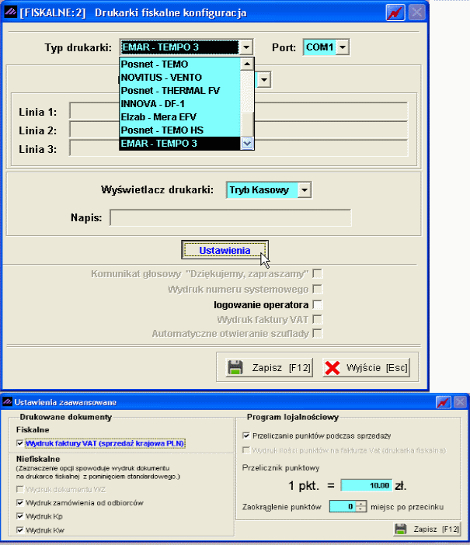Toggle the top Wydruk faktury VAT checkbox

click(x=317, y=319)
